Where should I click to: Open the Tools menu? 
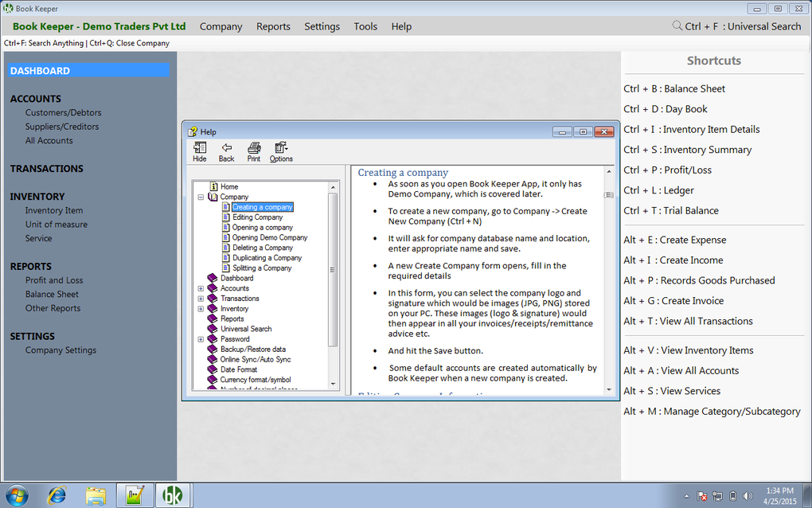(365, 26)
